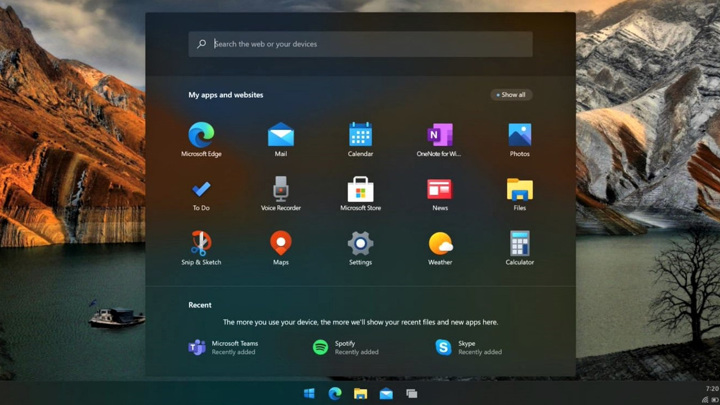Open the Microsoft Store app
This screenshot has width=720, height=405.
pos(360,189)
